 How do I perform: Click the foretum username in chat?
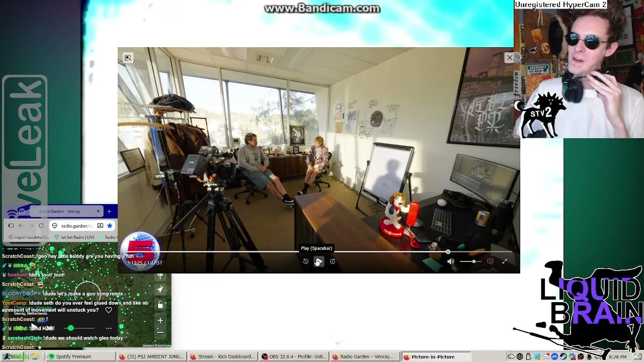pos(17,275)
